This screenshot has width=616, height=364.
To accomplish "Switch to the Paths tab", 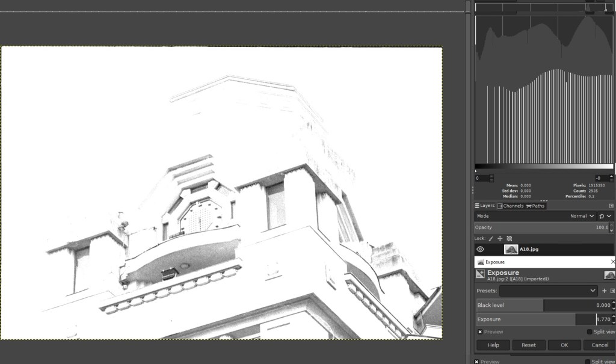I will [x=535, y=206].
